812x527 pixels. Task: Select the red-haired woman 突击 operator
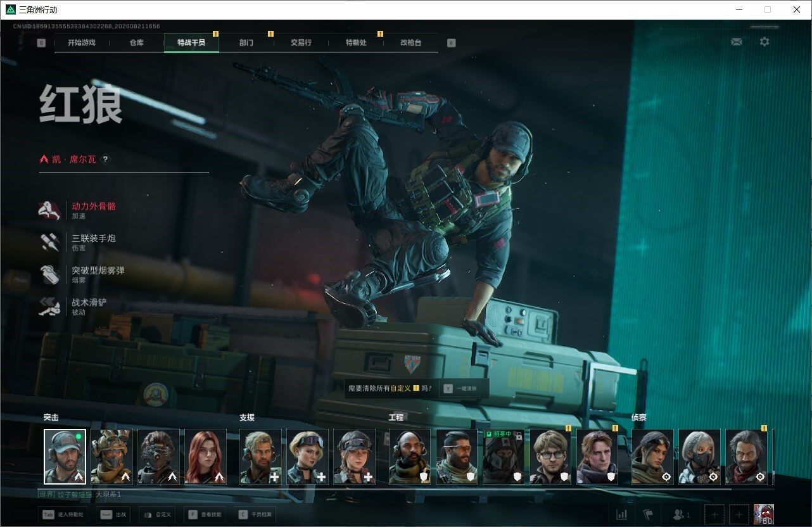205,457
